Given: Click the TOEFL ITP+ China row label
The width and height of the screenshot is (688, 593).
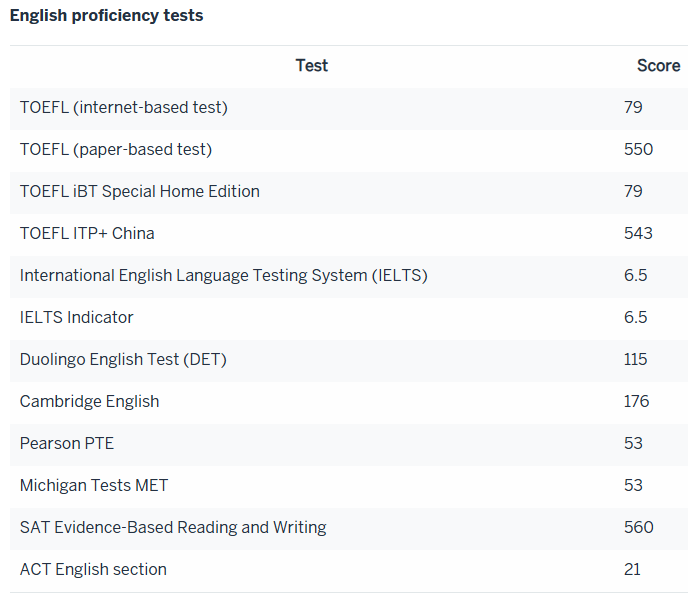Looking at the screenshot, I should tap(87, 234).
